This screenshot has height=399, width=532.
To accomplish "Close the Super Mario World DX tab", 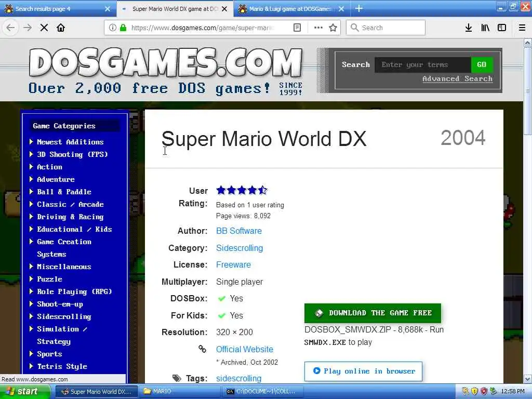I will click(224, 9).
